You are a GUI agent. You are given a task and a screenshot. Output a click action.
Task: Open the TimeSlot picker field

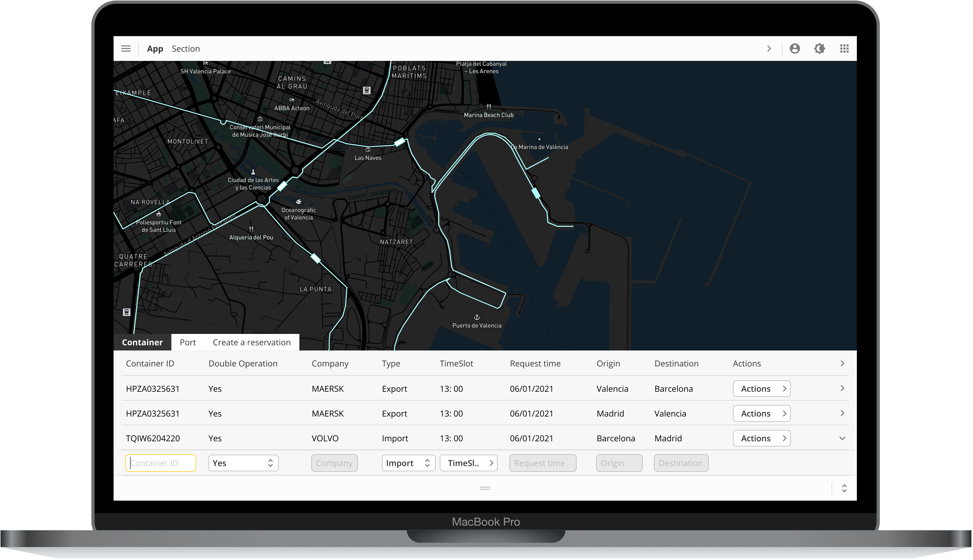pos(468,463)
